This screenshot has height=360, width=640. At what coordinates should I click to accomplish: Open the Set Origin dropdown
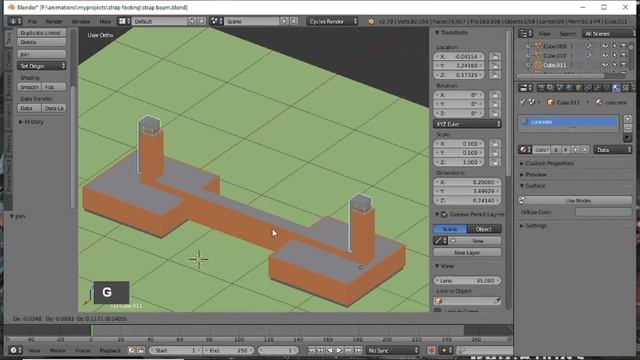(42, 66)
